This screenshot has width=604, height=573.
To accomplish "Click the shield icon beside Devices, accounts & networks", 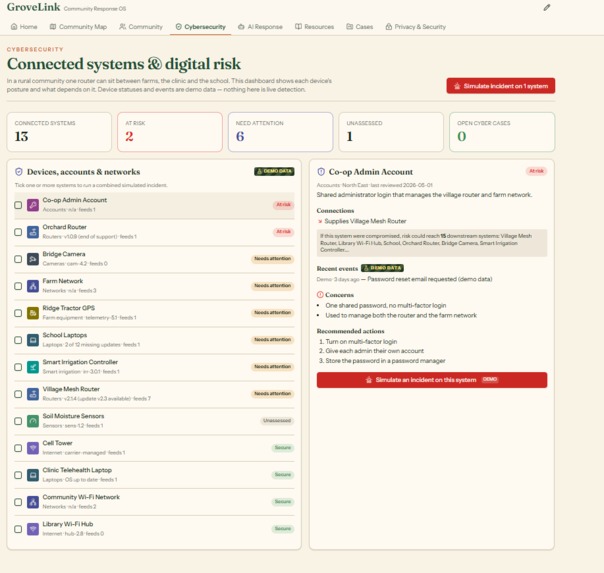I will [18, 172].
